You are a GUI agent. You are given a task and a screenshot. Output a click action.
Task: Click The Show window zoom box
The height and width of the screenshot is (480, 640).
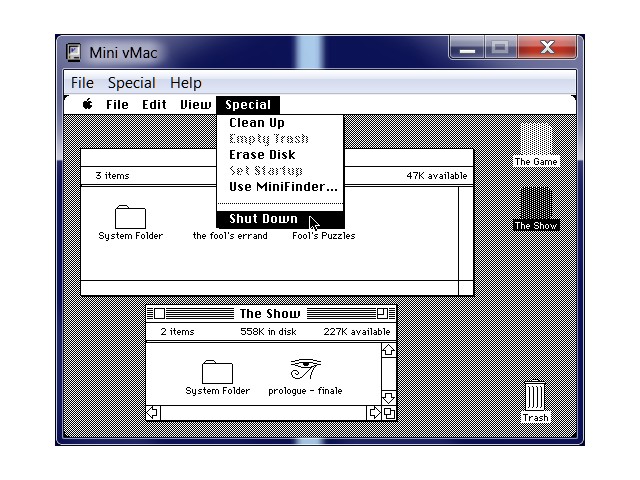point(382,313)
